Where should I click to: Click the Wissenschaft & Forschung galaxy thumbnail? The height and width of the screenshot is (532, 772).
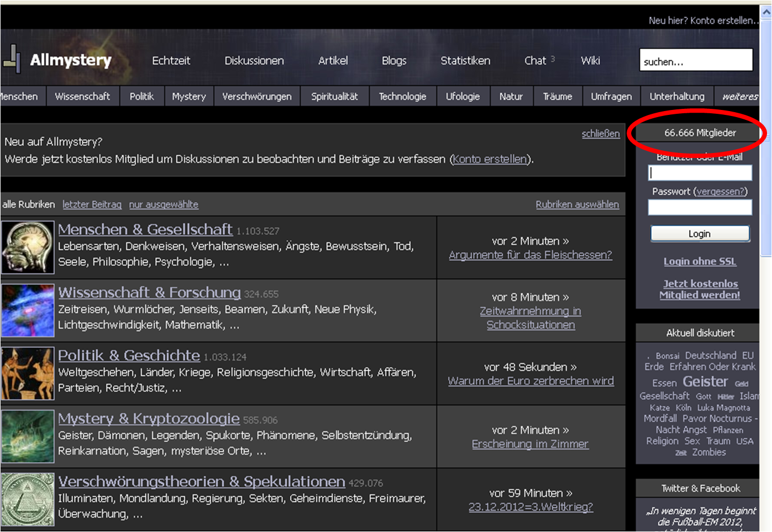pos(28,310)
